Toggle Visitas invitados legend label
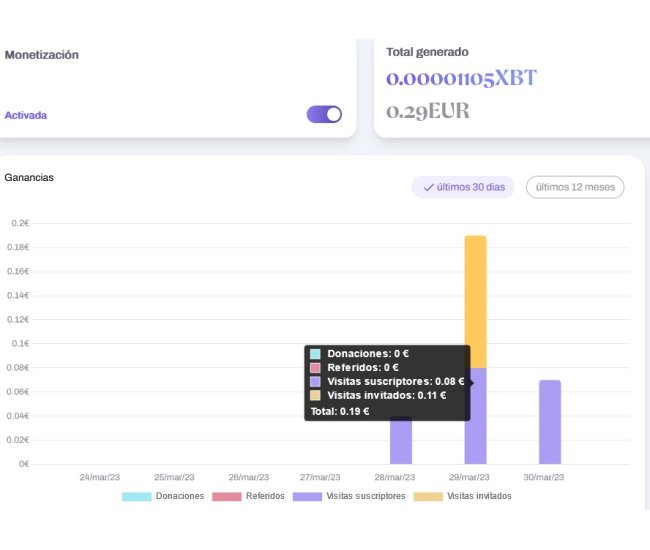The height and width of the screenshot is (550, 650). pyautogui.click(x=478, y=496)
